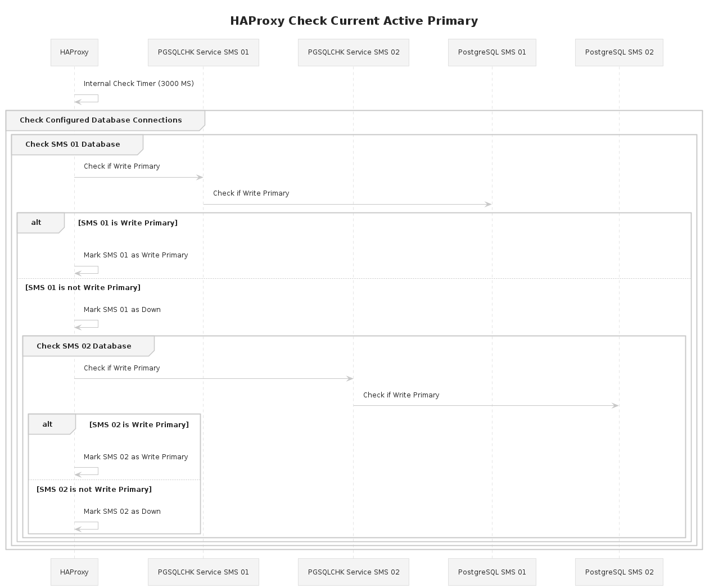Select the Mark SMS 02 as Down message
Image resolution: width=705 pixels, height=588 pixels.
122,512
